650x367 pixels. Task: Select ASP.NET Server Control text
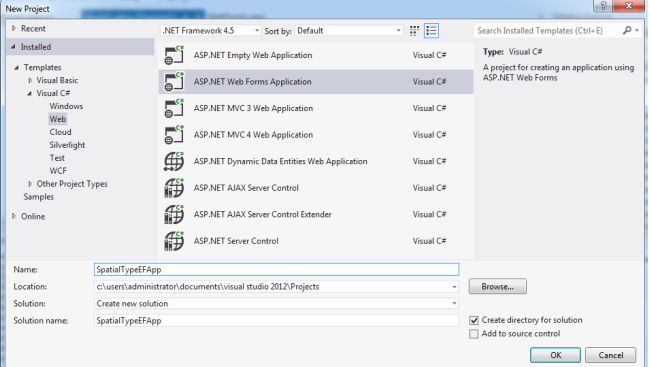coord(236,241)
